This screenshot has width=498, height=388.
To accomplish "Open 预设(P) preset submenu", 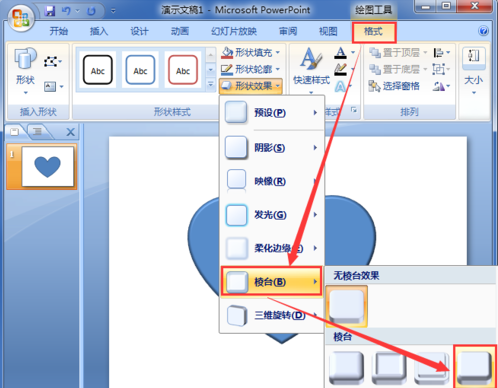I will point(271,113).
